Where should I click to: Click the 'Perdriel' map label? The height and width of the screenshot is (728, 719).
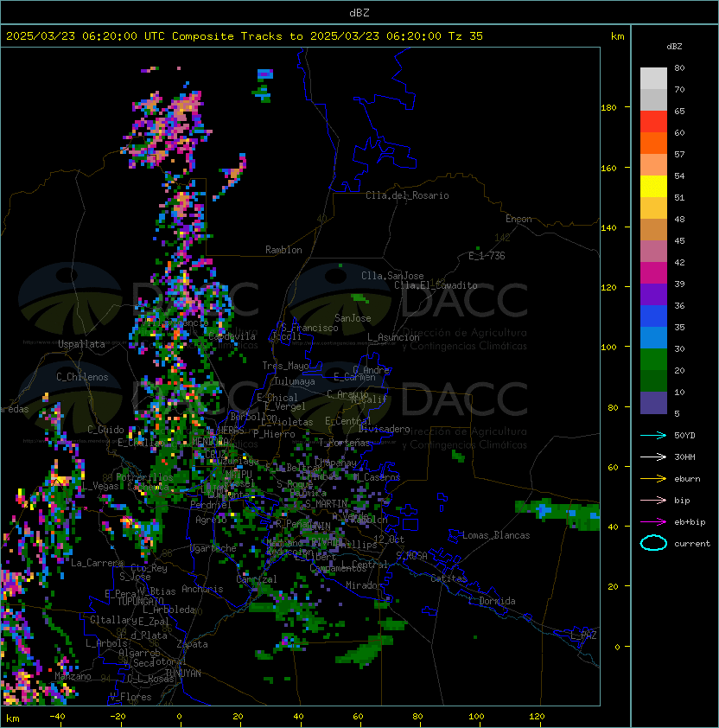click(x=210, y=505)
